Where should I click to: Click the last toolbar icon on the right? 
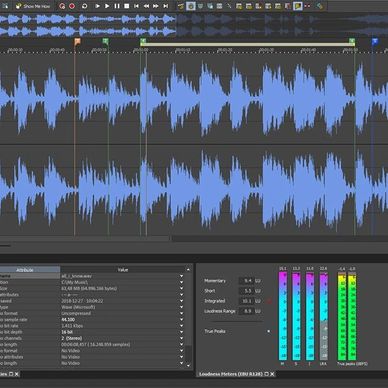(320, 6)
